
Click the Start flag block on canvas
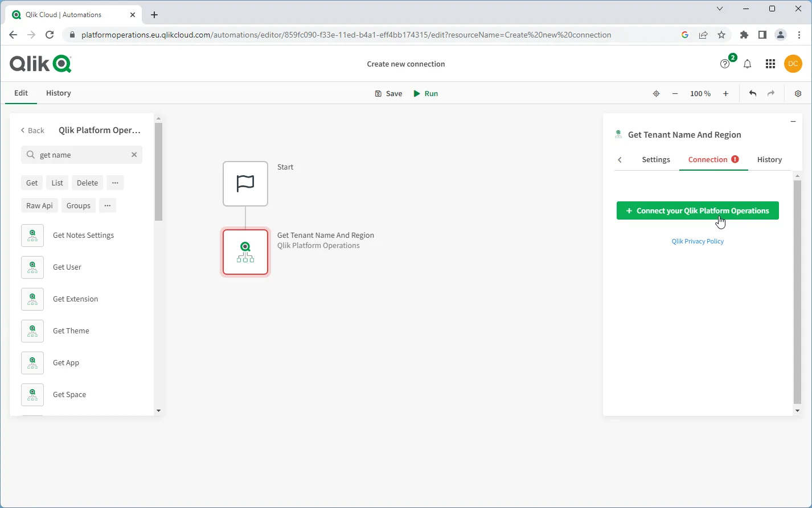click(x=245, y=184)
